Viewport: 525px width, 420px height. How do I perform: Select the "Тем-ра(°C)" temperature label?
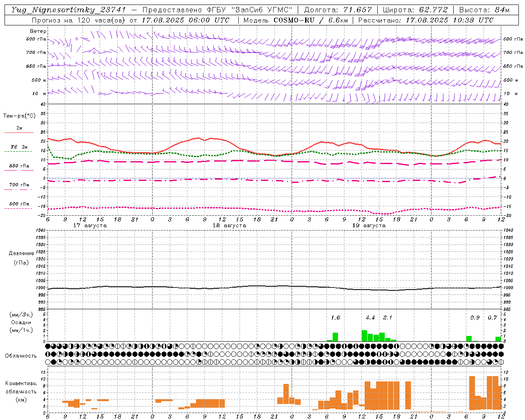click(19, 116)
